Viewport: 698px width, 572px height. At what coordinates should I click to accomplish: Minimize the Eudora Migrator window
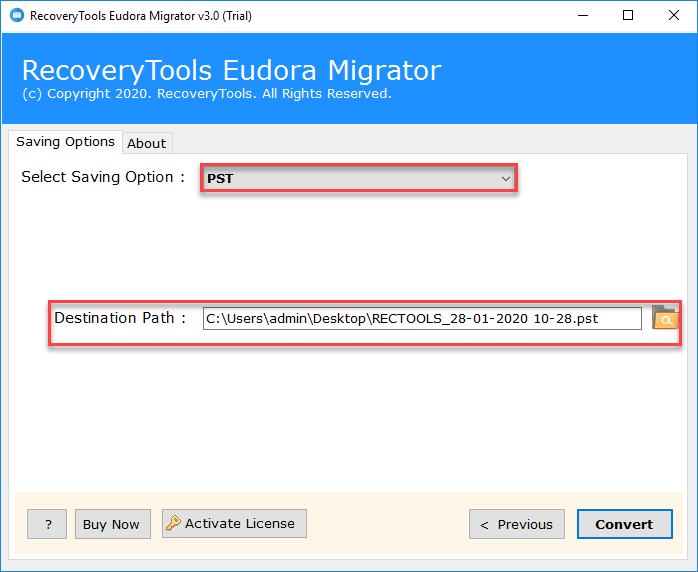583,16
